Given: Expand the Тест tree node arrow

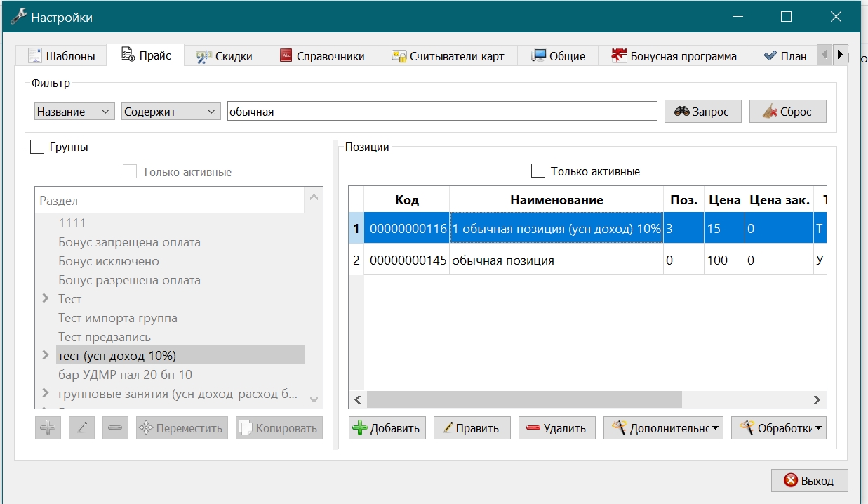Looking at the screenshot, I should click(x=46, y=299).
